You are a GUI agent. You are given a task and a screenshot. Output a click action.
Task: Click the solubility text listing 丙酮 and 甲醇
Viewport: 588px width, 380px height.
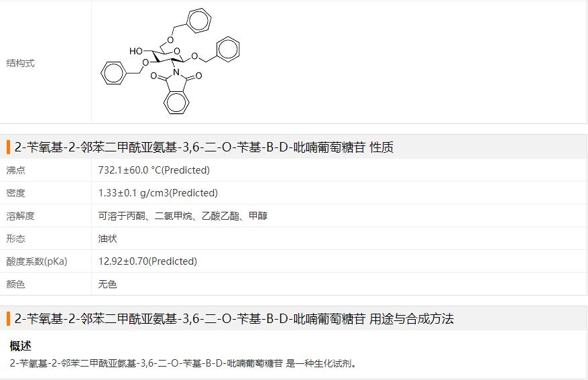182,216
